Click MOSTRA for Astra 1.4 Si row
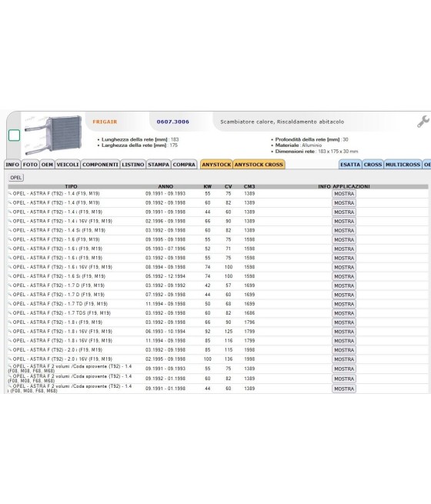This screenshot has width=431, height=504. [x=344, y=231]
